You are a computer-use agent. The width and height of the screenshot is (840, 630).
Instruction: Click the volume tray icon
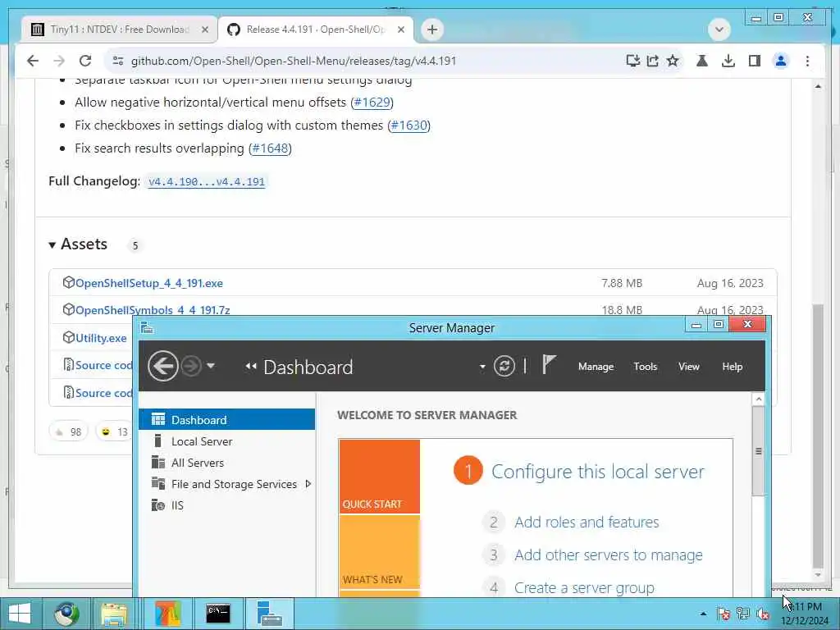[763, 614]
